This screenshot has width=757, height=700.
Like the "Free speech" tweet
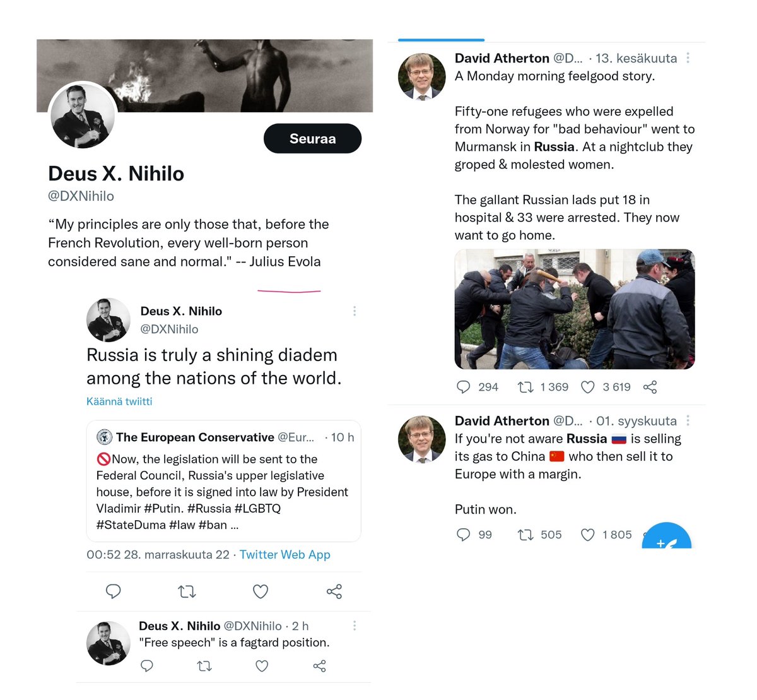click(262, 666)
